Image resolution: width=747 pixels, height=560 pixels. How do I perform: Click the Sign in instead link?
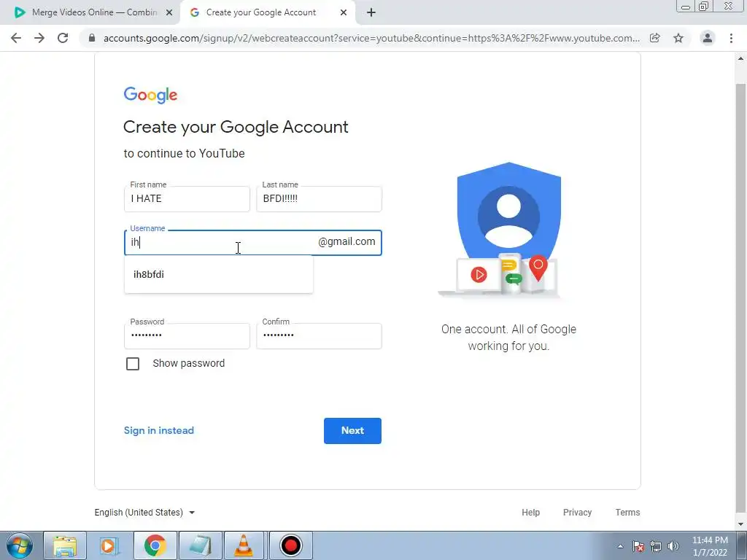click(x=158, y=430)
